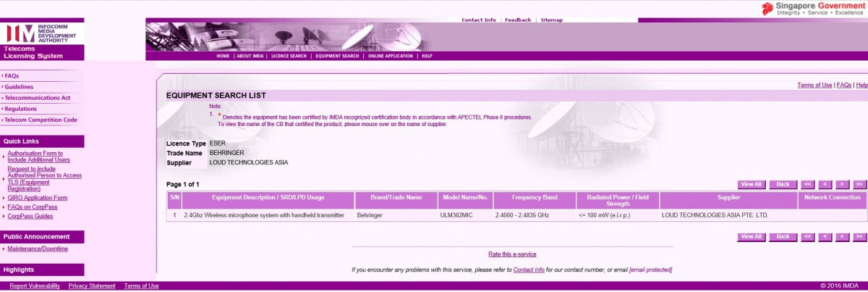The image size is (868, 292).
Task: Click the IMDA logo in header
Action: point(42,33)
